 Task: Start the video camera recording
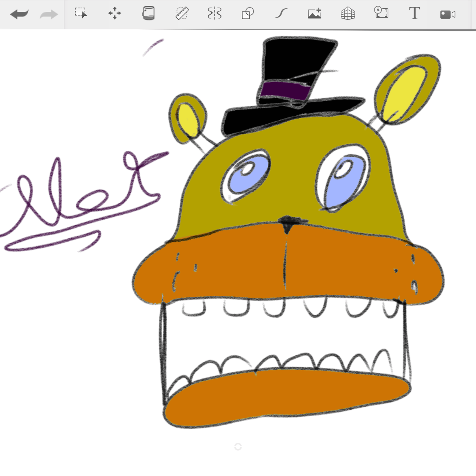(x=448, y=15)
